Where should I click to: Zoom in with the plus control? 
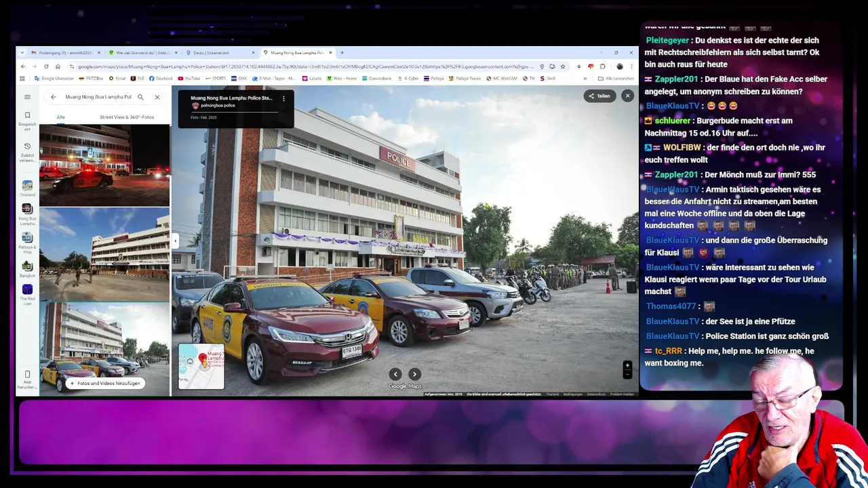627,365
